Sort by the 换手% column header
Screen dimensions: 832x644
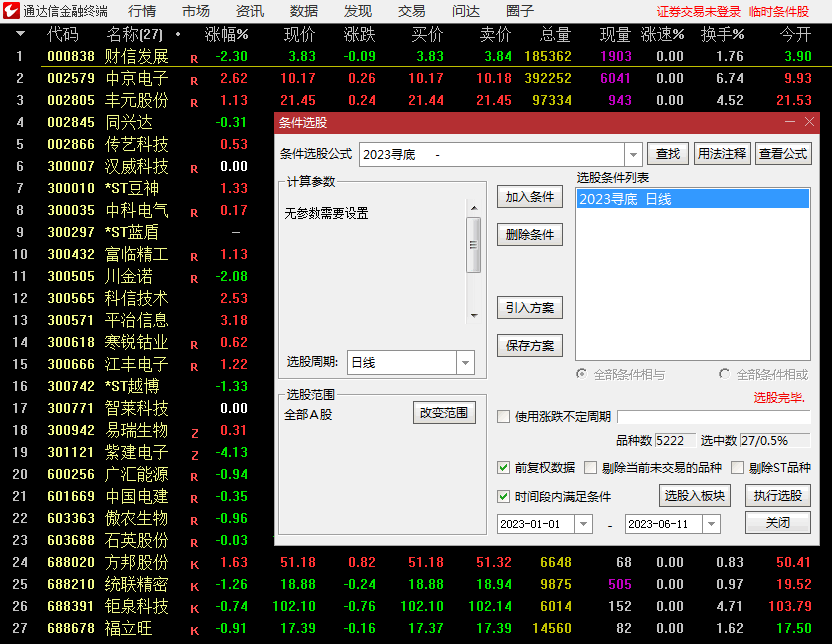(x=723, y=34)
